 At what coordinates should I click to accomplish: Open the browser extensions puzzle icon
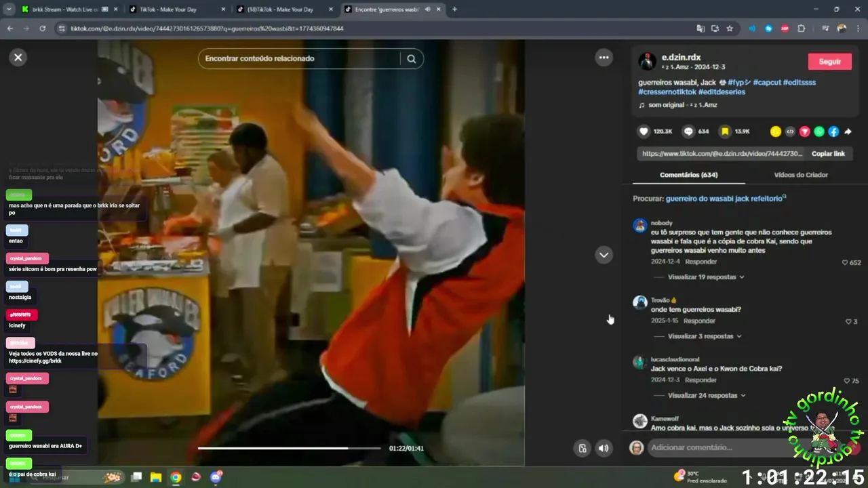pos(802,28)
